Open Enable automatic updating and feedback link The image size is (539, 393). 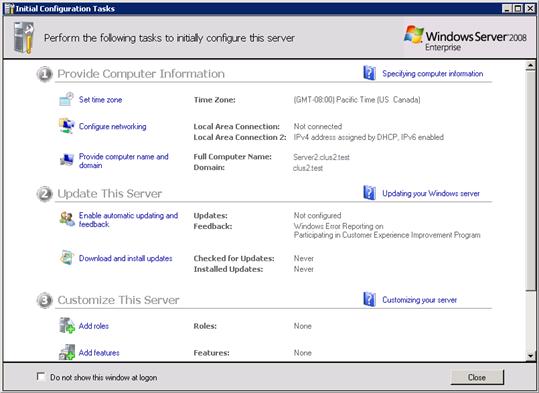click(x=129, y=220)
